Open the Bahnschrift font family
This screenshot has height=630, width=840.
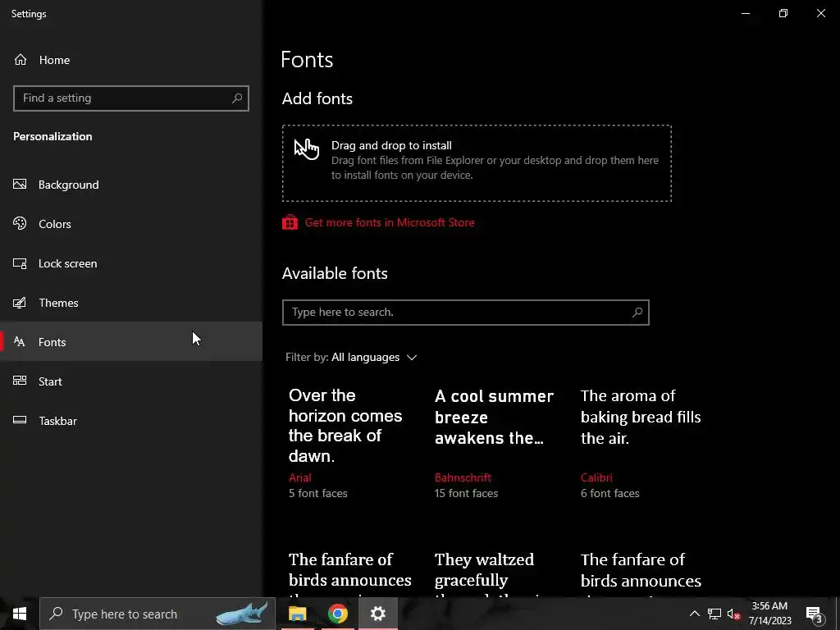click(x=463, y=477)
